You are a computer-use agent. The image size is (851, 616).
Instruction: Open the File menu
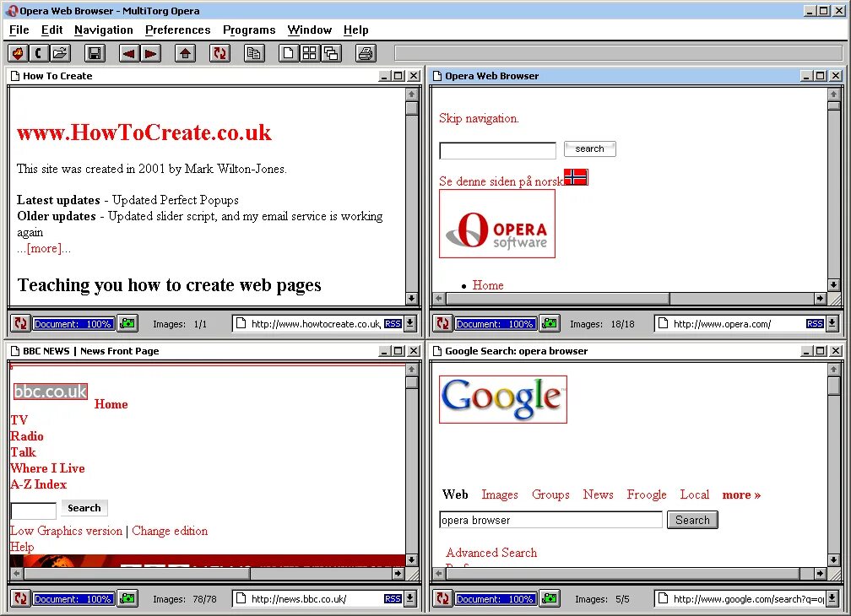click(19, 30)
